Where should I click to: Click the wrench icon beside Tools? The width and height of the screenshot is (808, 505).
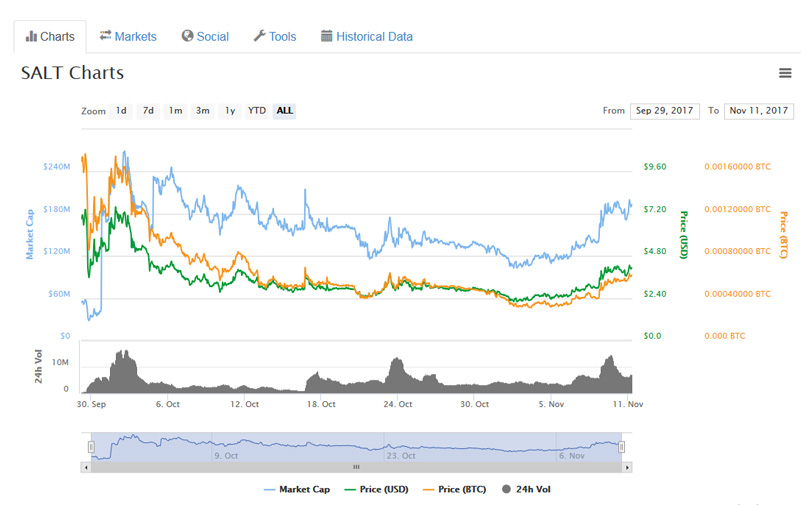259,36
